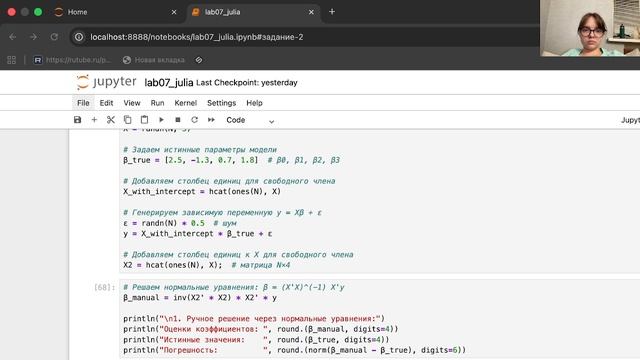Open the File menu
The height and width of the screenshot is (360, 640).
[83, 103]
